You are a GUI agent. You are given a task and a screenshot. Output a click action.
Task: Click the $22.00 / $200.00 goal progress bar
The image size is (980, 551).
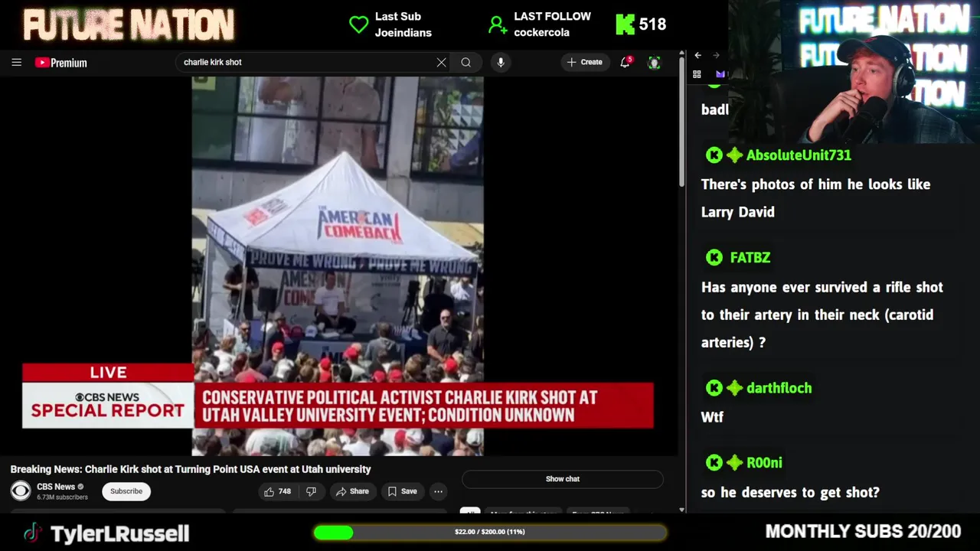[490, 532]
